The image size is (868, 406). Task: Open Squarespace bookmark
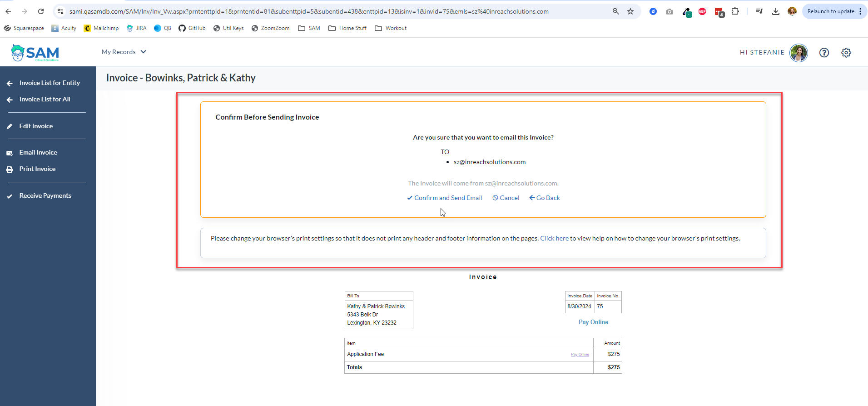click(24, 28)
